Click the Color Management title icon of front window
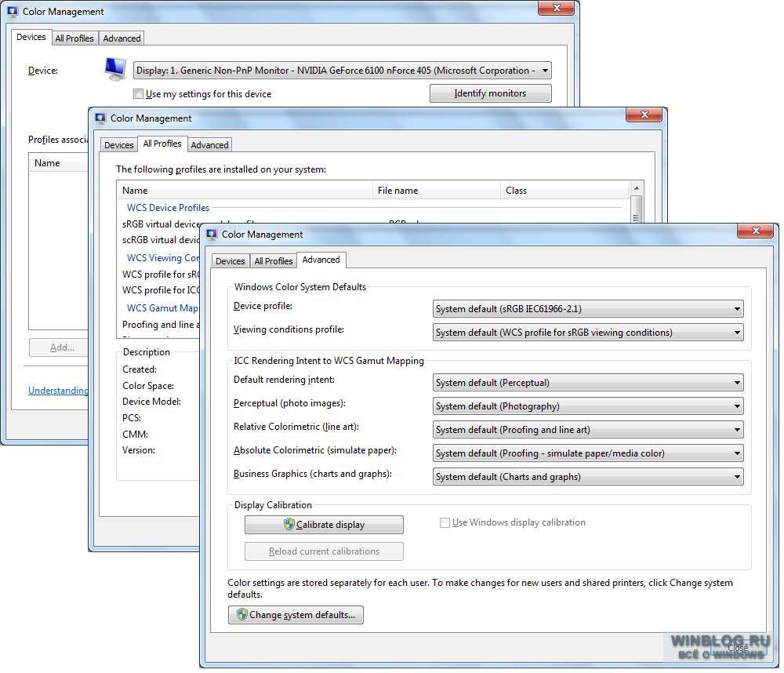 (212, 235)
